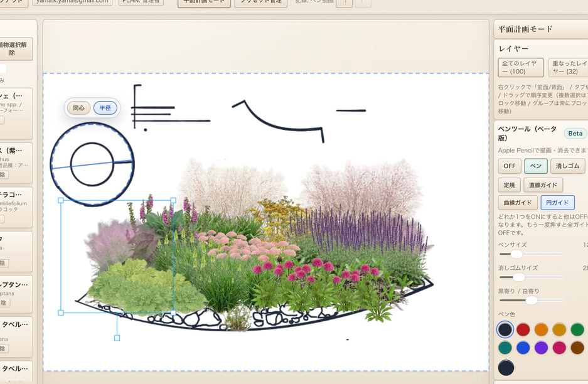Image resolution: width=588 pixels, height=384 pixels.
Task: Pick the blue pen color swatch
Action: point(523,348)
